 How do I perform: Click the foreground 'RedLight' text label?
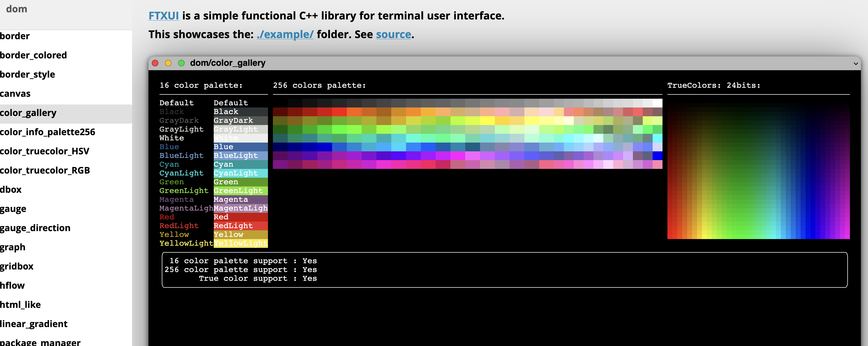tap(179, 226)
